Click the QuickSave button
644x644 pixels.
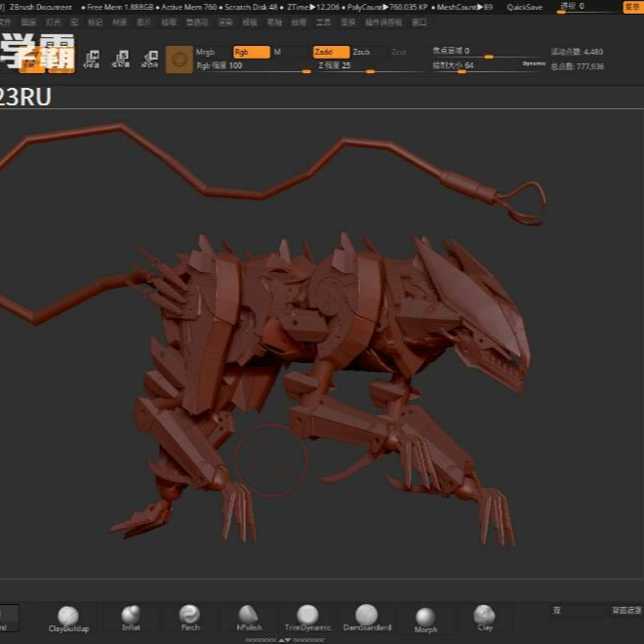[524, 7]
